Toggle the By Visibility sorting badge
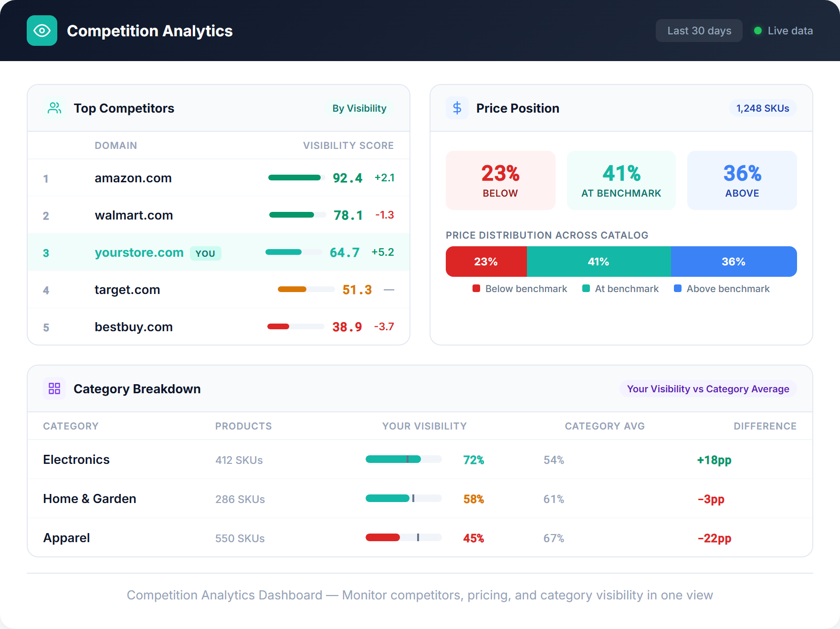The image size is (840, 629). click(359, 108)
